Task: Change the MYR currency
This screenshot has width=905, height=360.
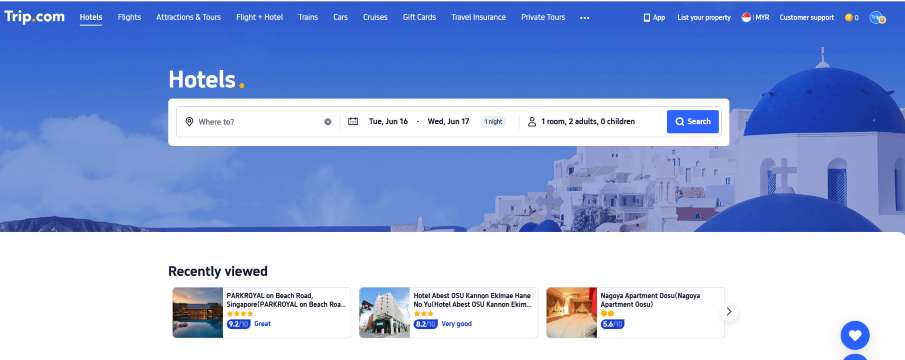Action: (762, 17)
